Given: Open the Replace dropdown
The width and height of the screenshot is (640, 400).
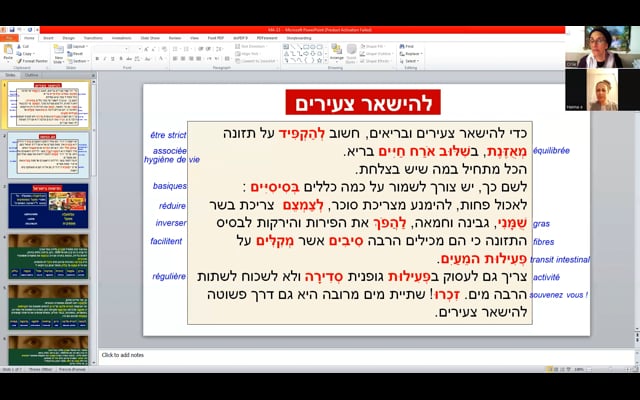Looking at the screenshot, I should [411, 53].
